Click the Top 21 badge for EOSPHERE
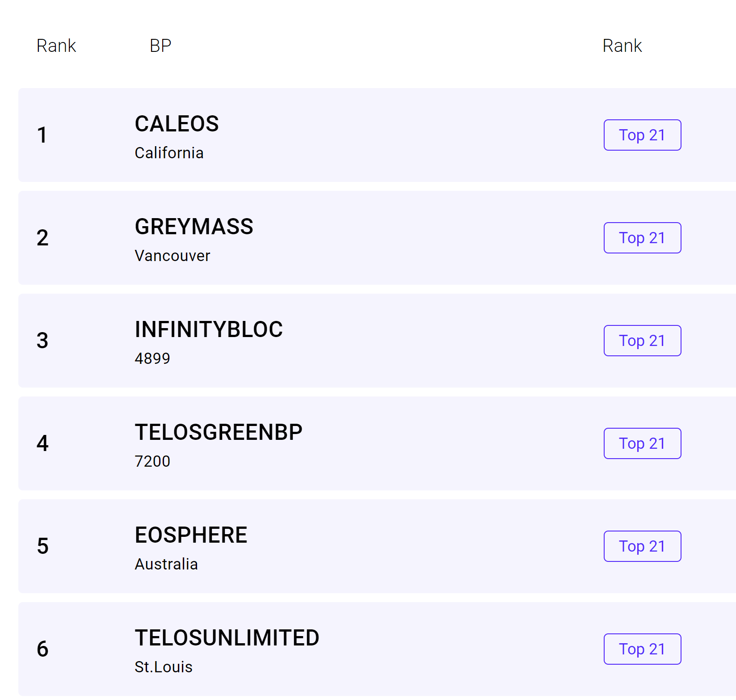 pos(642,546)
